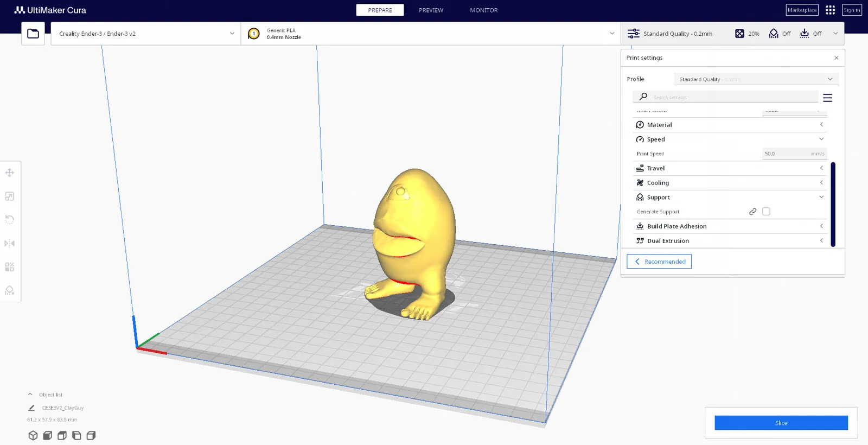Open the Creality Ender-3 printer dropdown
Viewport: 868px width, 445px height.
pos(146,34)
